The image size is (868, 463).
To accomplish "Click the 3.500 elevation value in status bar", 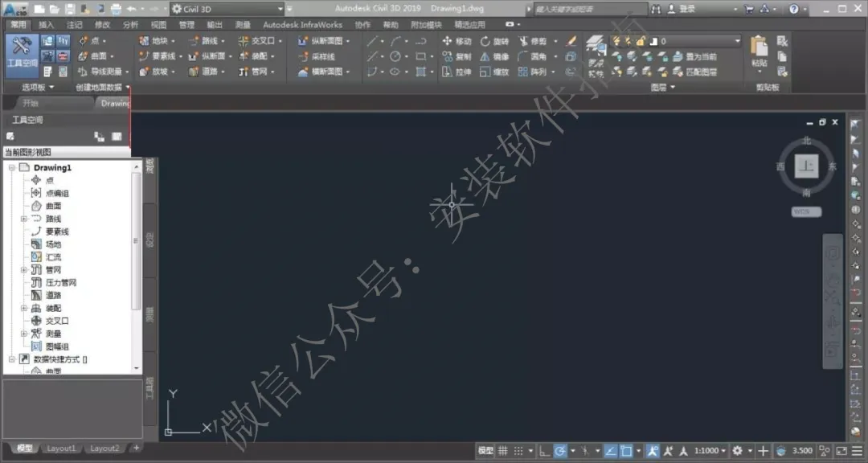I will click(802, 451).
